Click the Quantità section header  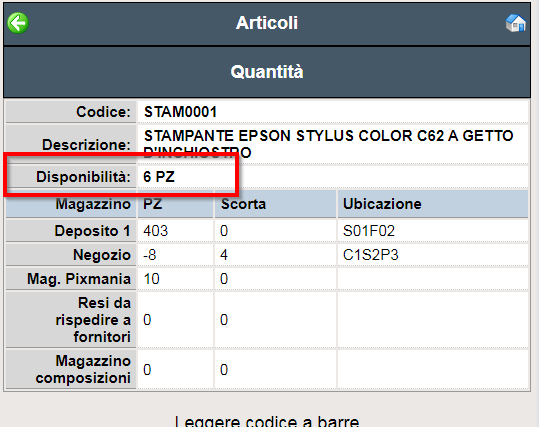point(267,72)
